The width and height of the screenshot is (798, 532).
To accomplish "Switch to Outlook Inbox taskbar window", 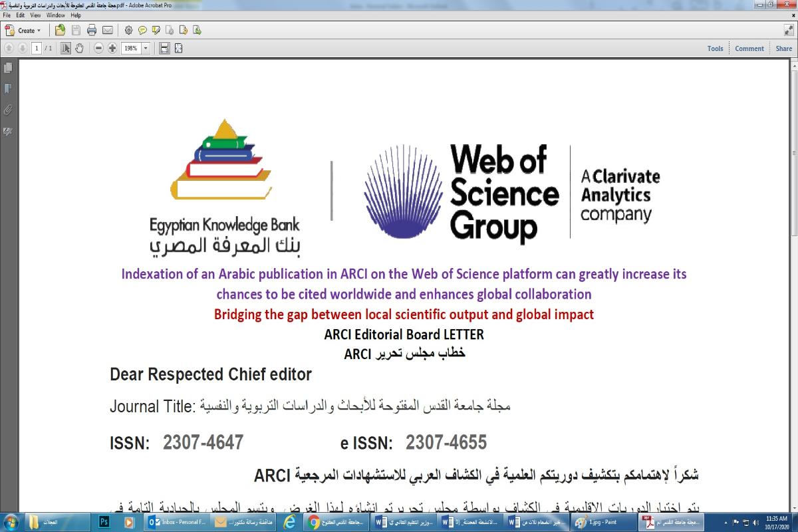I will pos(178,522).
